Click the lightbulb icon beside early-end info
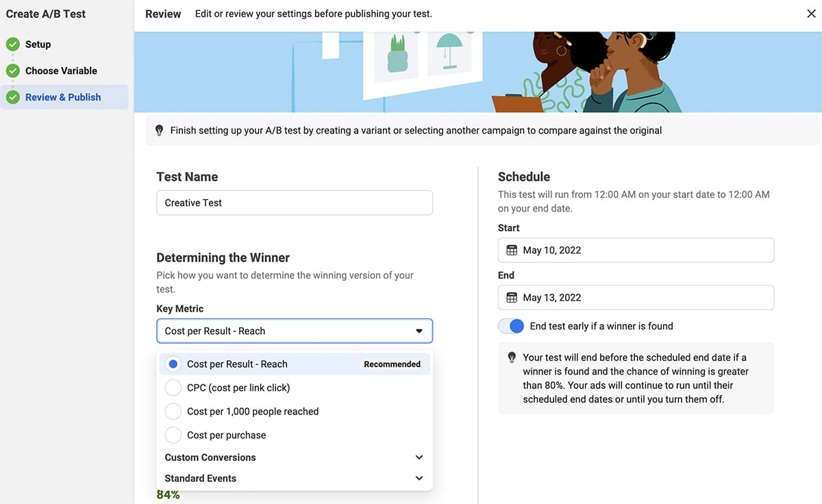822x504 pixels. point(512,357)
